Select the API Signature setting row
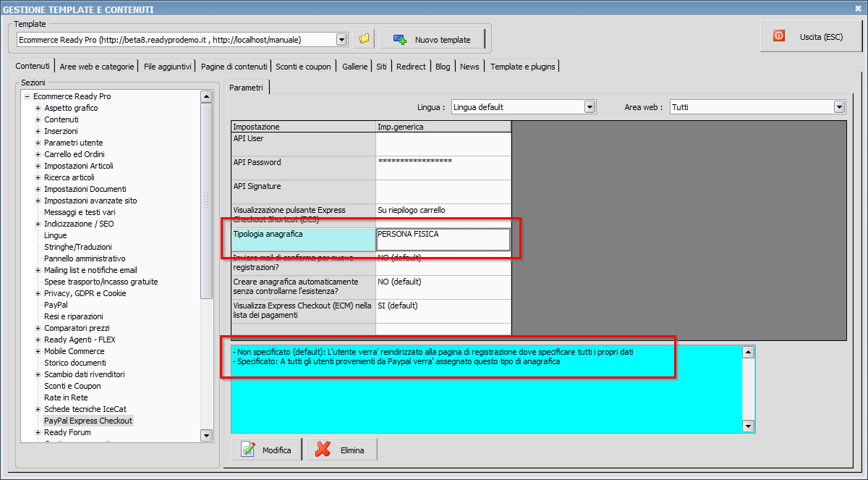Screen dimensions: 868x480 (x=371, y=192)
